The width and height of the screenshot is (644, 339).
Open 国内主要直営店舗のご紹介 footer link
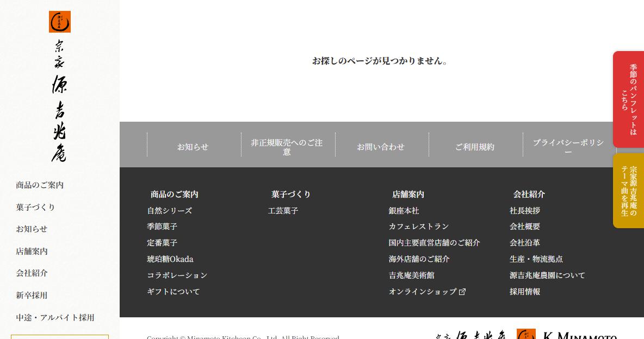[434, 243]
